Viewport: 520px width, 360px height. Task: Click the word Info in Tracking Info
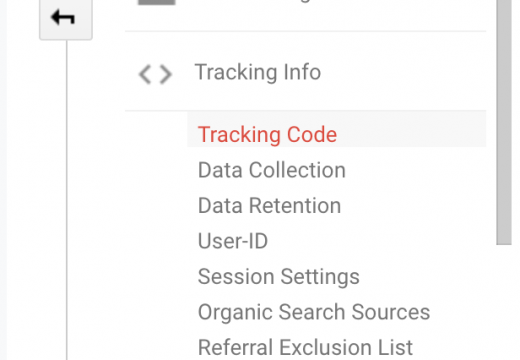tap(302, 72)
